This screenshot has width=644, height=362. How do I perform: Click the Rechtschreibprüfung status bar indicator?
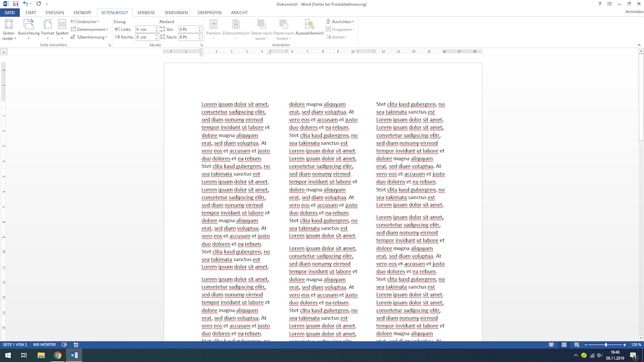click(64, 345)
